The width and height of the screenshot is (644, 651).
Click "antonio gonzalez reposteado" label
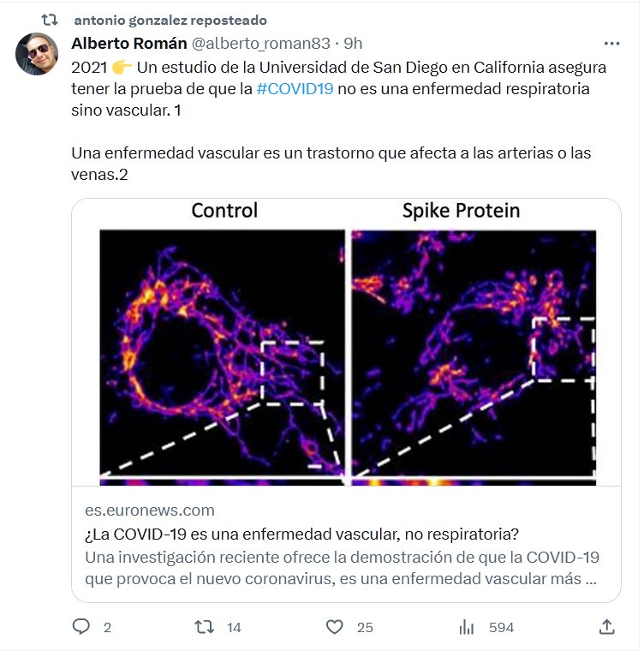pyautogui.click(x=170, y=20)
